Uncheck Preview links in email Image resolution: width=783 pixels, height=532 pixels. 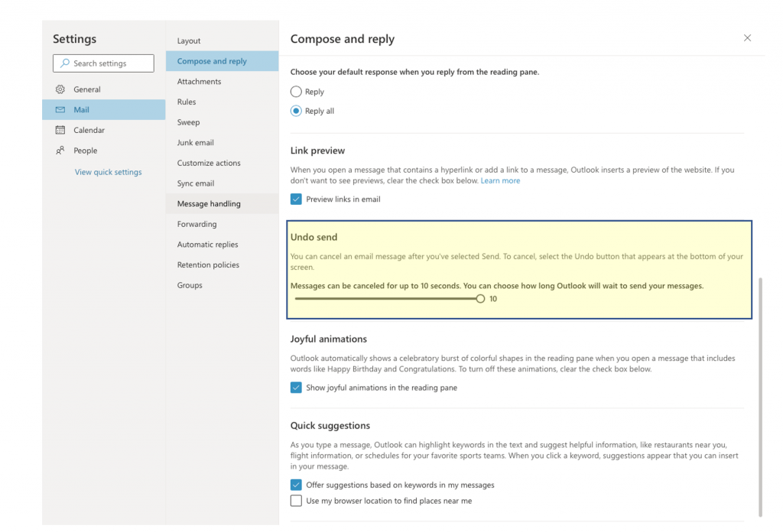pyautogui.click(x=296, y=199)
